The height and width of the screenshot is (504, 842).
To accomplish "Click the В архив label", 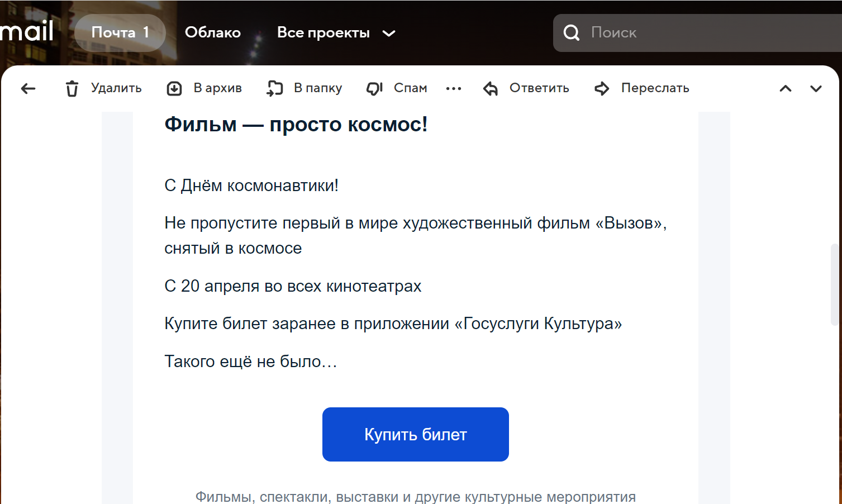I will (x=217, y=88).
